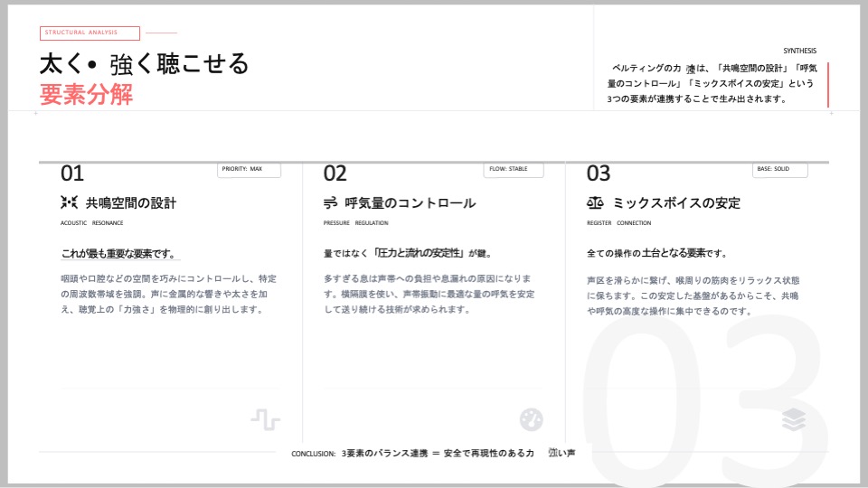The image size is (868, 488).
Task: Select the round gauge icon in card 02
Action: pos(532,419)
